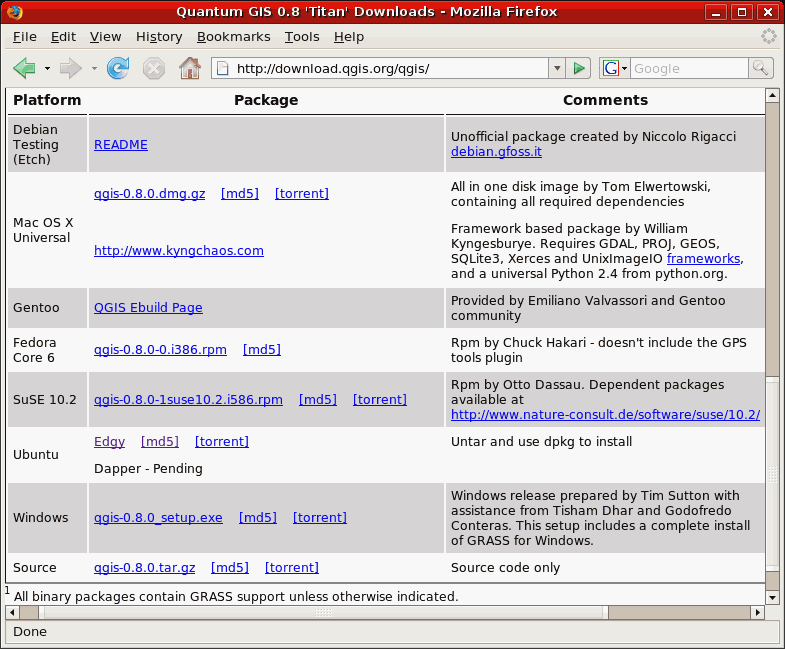
Task: Go to the Home page icon
Action: 190,68
